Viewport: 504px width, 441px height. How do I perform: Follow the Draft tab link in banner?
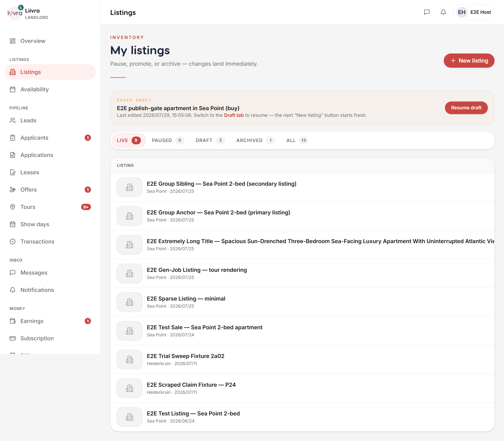234,115
